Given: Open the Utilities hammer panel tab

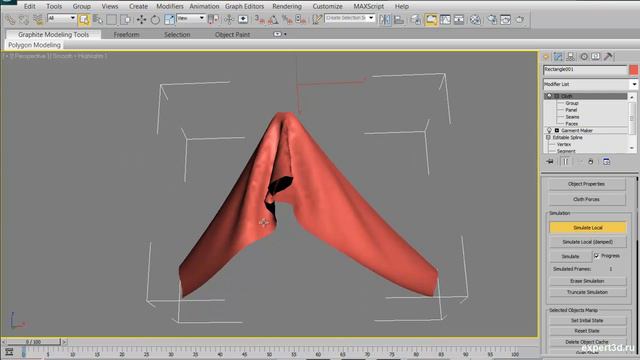Looking at the screenshot, I should (608, 57).
